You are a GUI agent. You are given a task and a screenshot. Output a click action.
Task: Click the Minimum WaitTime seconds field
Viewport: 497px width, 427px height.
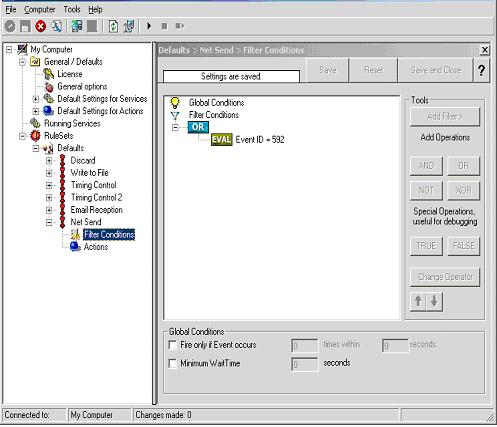pos(305,364)
